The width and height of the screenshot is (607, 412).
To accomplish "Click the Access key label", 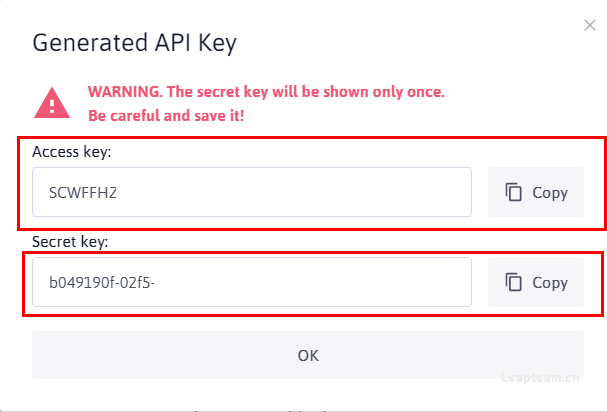I will click(72, 152).
